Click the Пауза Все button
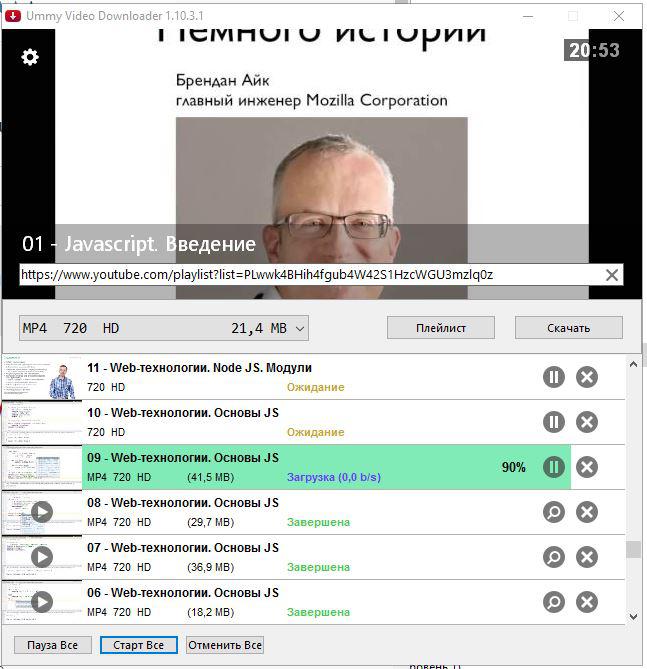647x669 pixels. tap(52, 645)
